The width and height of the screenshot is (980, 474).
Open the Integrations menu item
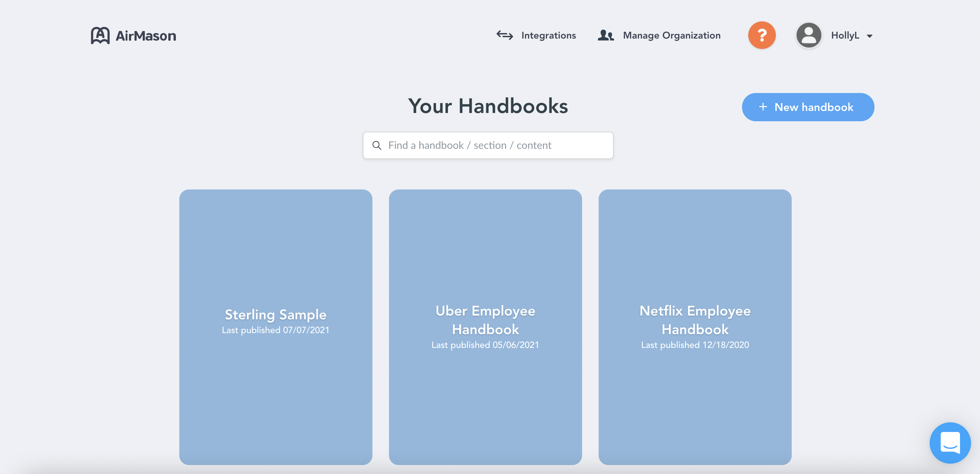549,35
